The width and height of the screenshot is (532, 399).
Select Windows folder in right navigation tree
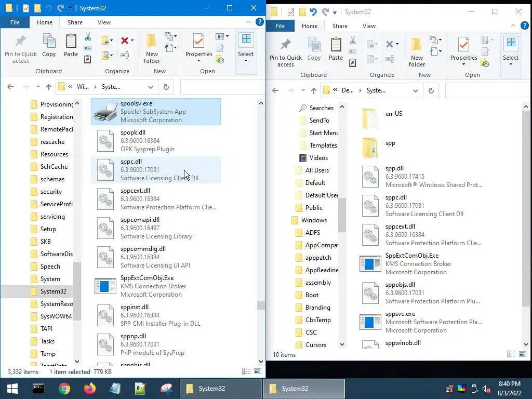(x=314, y=220)
